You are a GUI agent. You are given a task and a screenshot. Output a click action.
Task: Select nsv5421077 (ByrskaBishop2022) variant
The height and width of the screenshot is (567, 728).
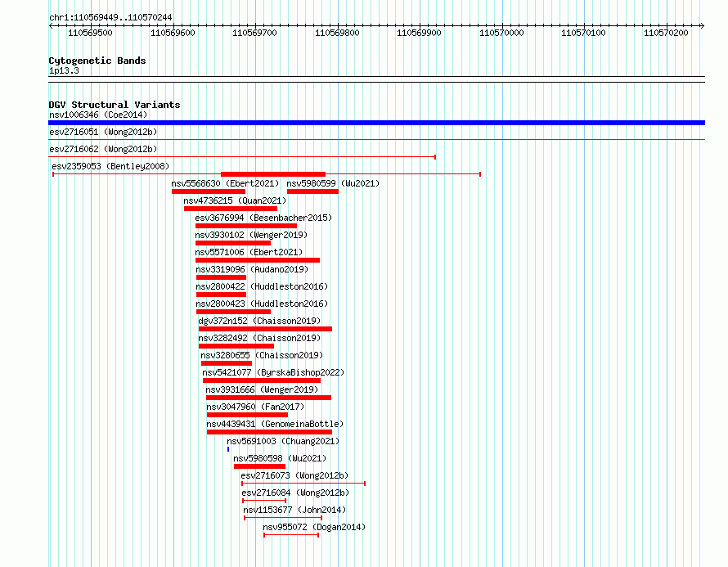273,372
